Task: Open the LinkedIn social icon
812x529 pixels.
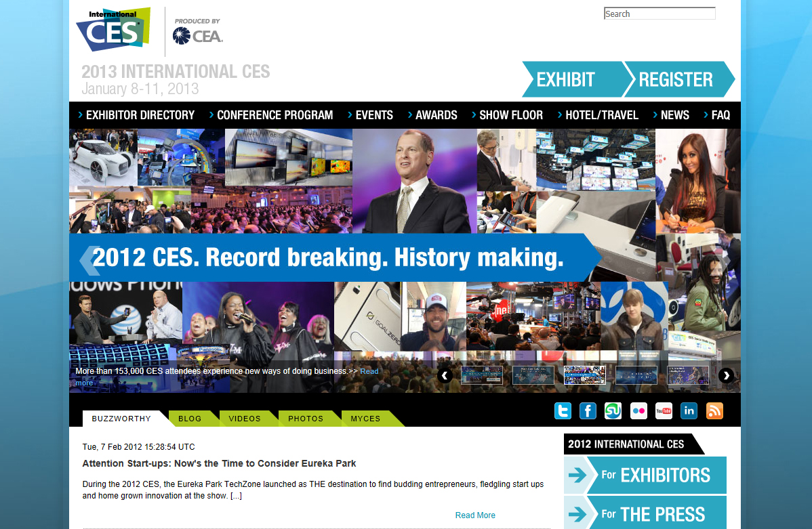Action: (689, 411)
